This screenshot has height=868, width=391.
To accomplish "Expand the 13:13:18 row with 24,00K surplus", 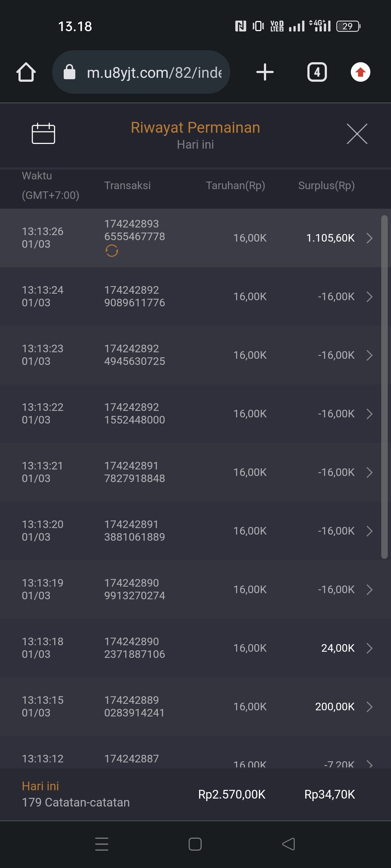I will tap(369, 648).
